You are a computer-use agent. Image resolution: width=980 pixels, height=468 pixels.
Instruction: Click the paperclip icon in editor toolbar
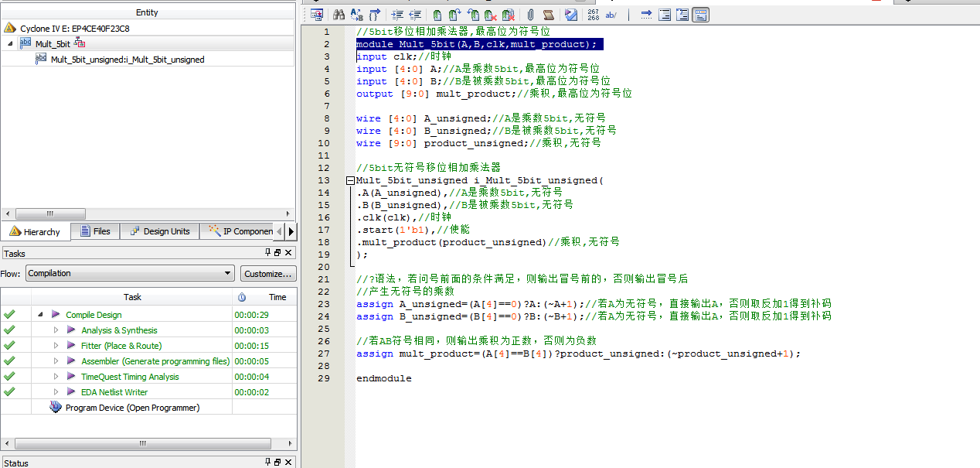coord(530,15)
